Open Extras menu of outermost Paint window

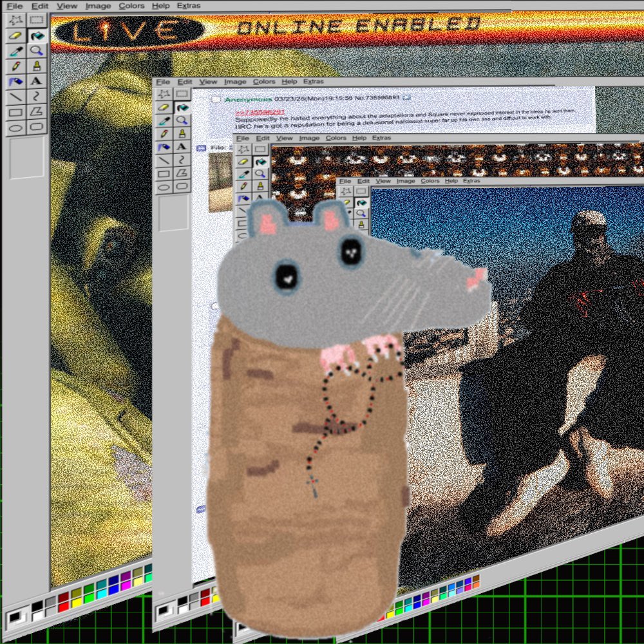pyautogui.click(x=189, y=6)
